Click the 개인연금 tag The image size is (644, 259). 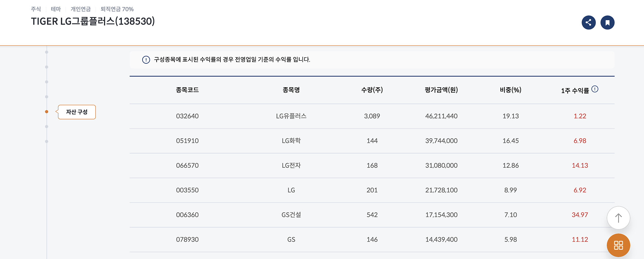(80, 9)
